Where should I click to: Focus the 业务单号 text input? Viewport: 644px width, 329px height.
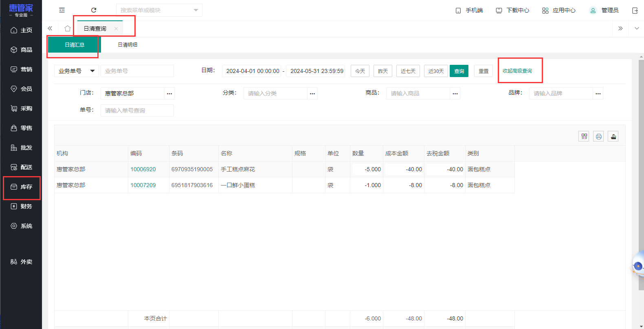[x=137, y=71]
